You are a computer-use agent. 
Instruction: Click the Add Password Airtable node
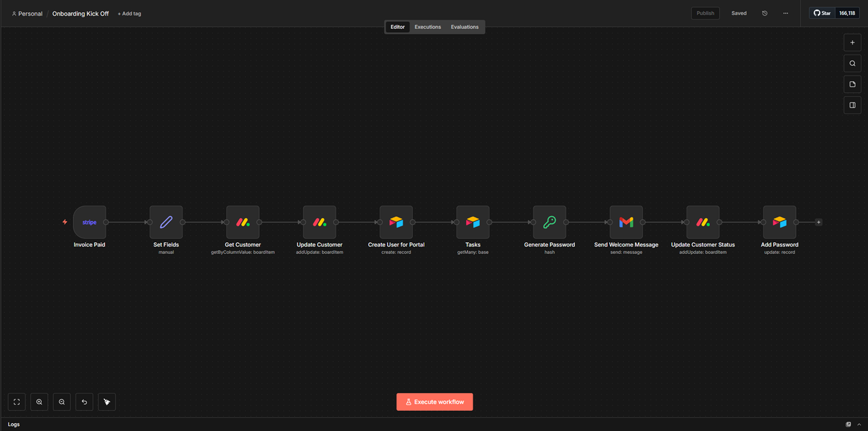pos(779,222)
